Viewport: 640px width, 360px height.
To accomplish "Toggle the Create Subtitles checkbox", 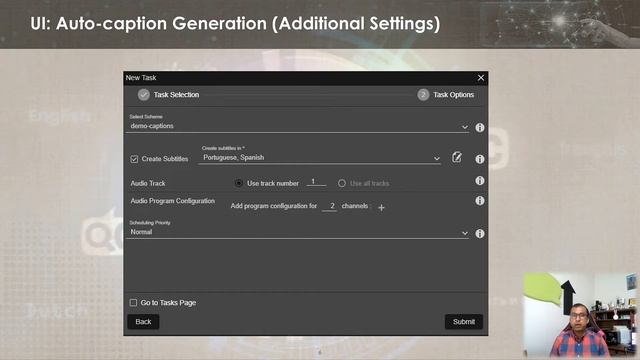I will pyautogui.click(x=134, y=159).
